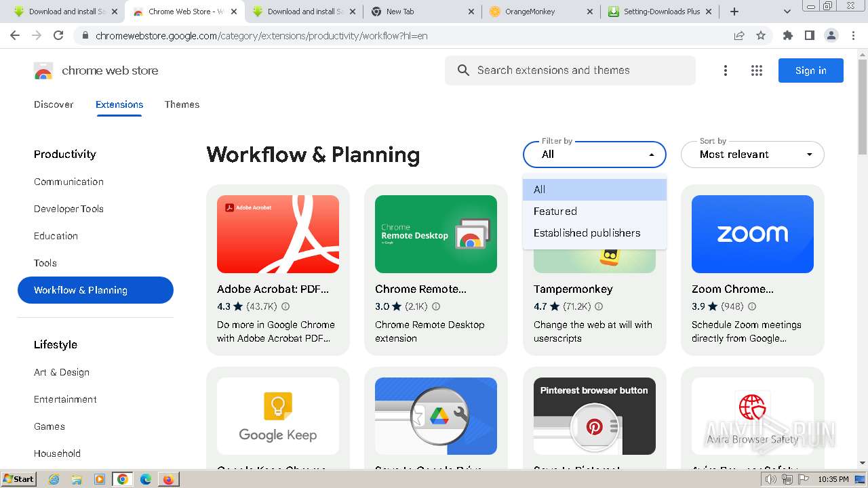Open the Adobe Acrobat extension thumbnail

[x=278, y=235]
